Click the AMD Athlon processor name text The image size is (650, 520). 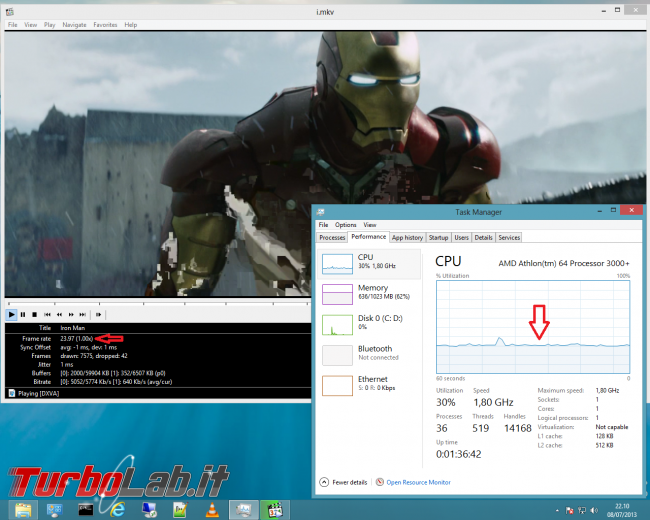(x=564, y=263)
